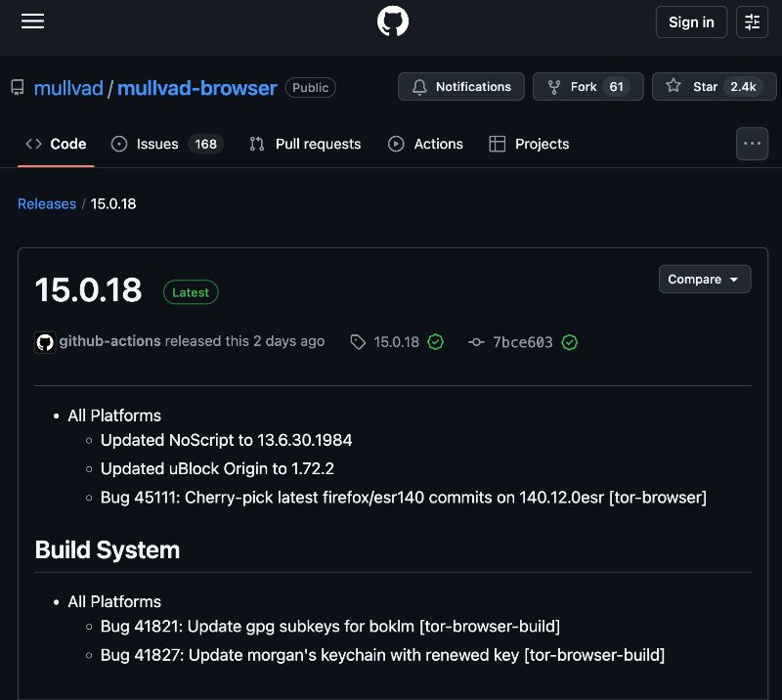The image size is (782, 700).
Task: Click the Pull requests branch icon
Action: (257, 144)
